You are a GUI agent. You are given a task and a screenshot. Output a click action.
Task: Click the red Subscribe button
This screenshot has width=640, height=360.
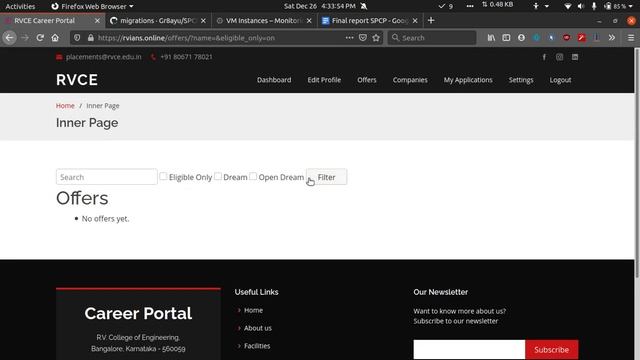[x=551, y=350]
